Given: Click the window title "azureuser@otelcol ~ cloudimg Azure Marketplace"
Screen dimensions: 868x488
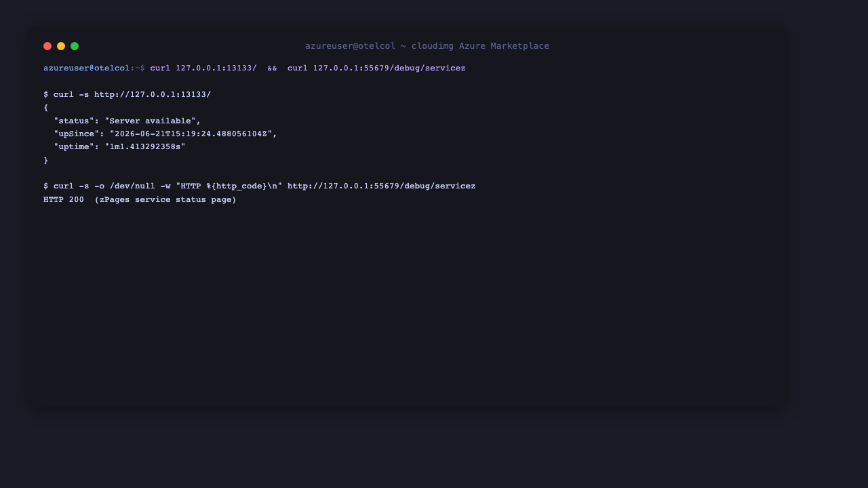Looking at the screenshot, I should click(427, 46).
